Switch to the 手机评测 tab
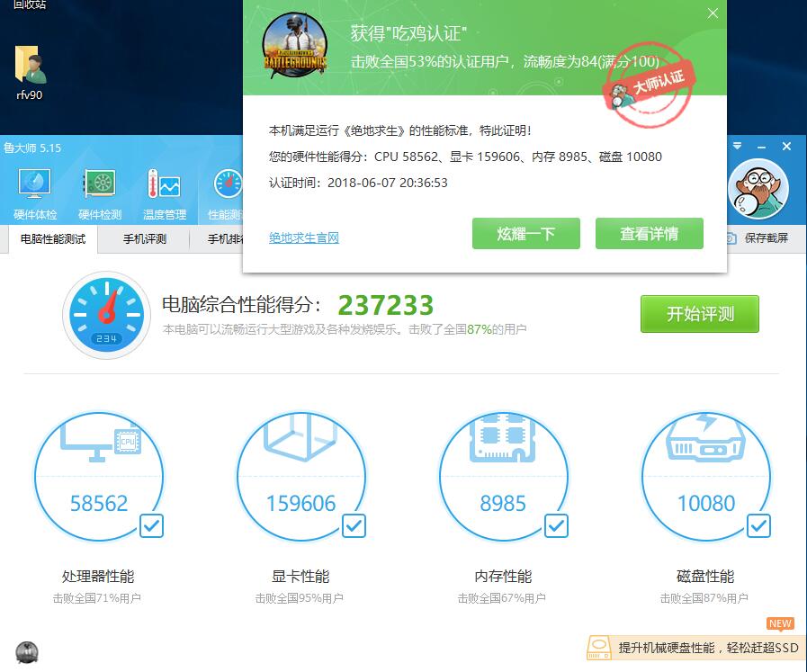The width and height of the screenshot is (807, 672). click(x=145, y=239)
